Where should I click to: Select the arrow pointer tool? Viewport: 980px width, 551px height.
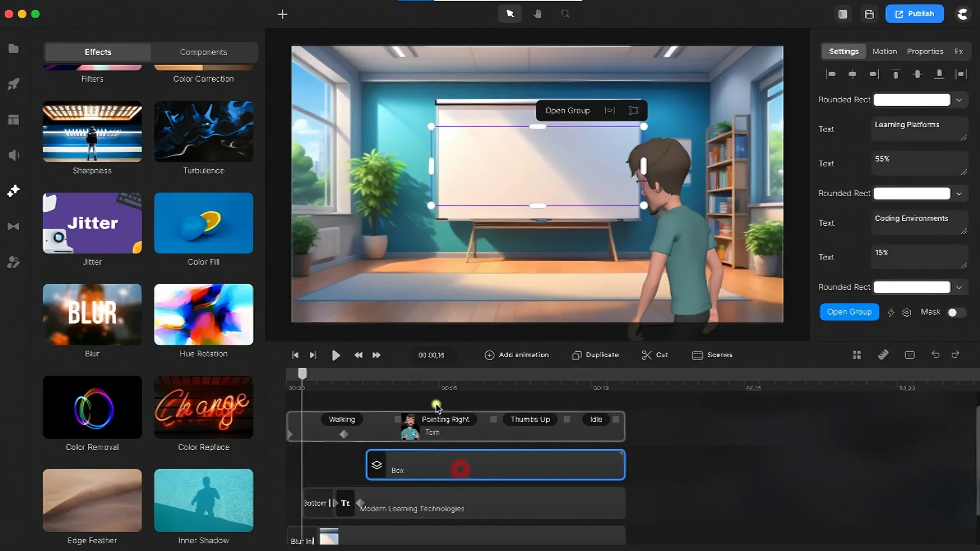coord(510,14)
